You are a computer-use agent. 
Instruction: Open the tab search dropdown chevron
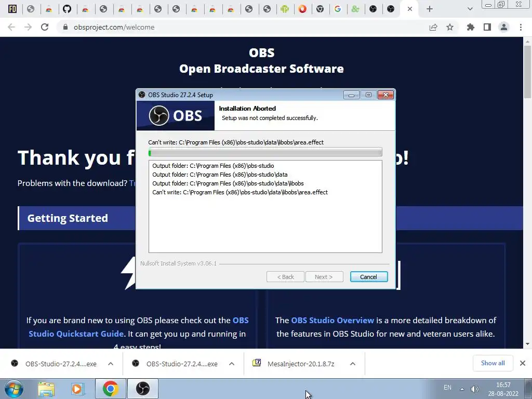click(x=470, y=9)
